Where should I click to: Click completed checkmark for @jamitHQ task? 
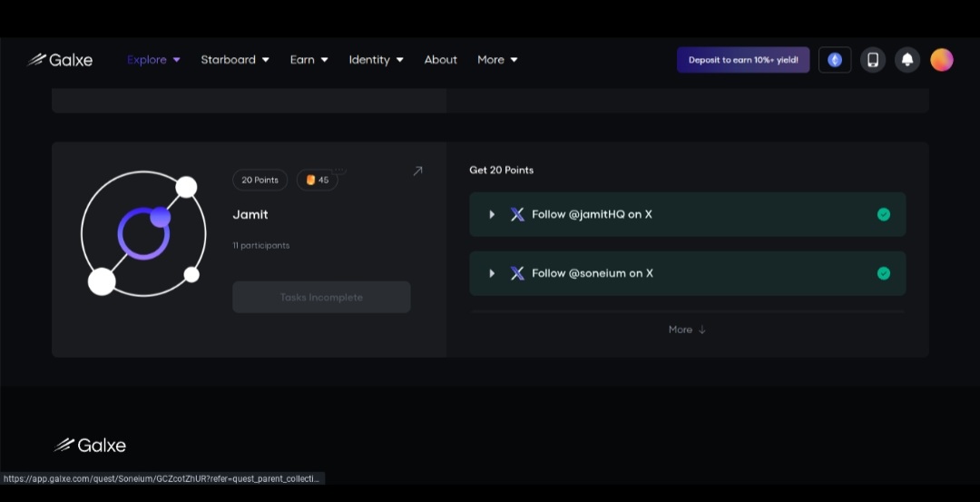(x=884, y=214)
